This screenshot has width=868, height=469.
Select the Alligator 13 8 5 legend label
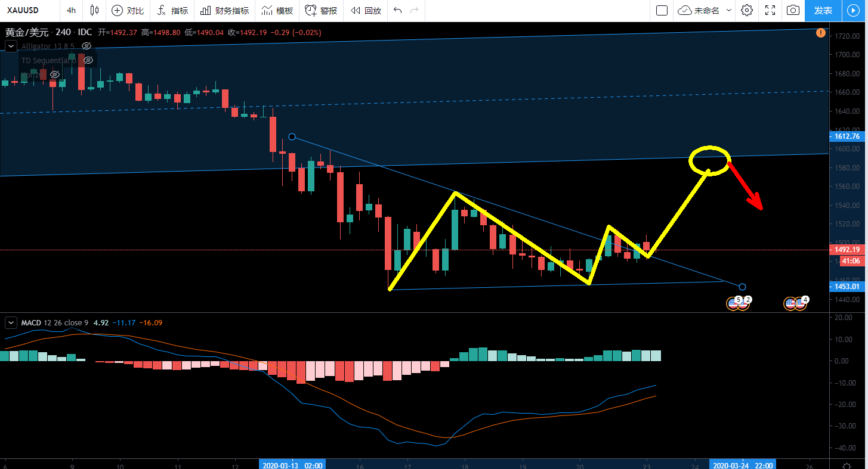click(47, 46)
